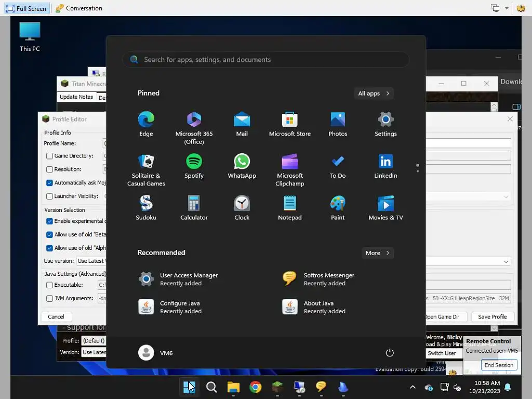This screenshot has height=399, width=532.
Task: Open the VM6 user account menu
Action: pyautogui.click(x=156, y=353)
